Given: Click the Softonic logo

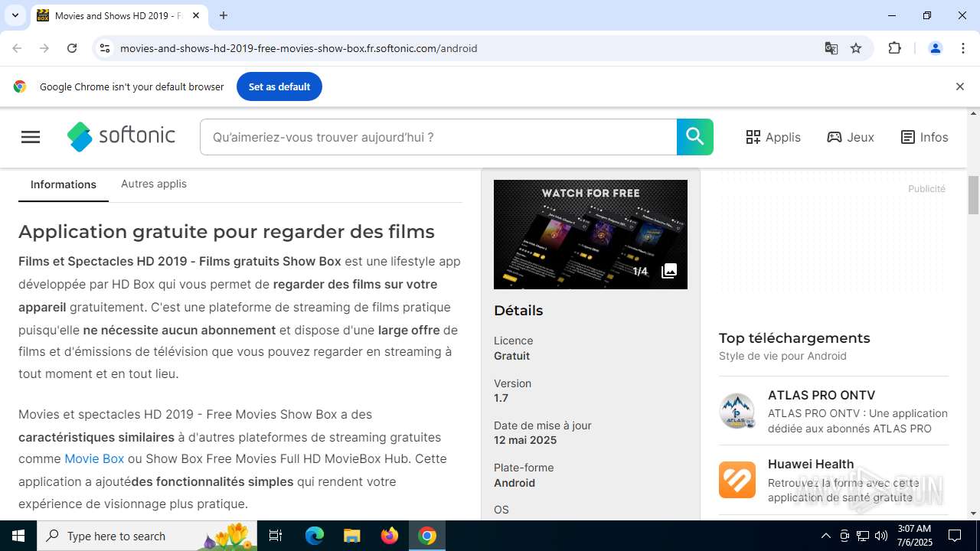Looking at the screenshot, I should tap(121, 137).
